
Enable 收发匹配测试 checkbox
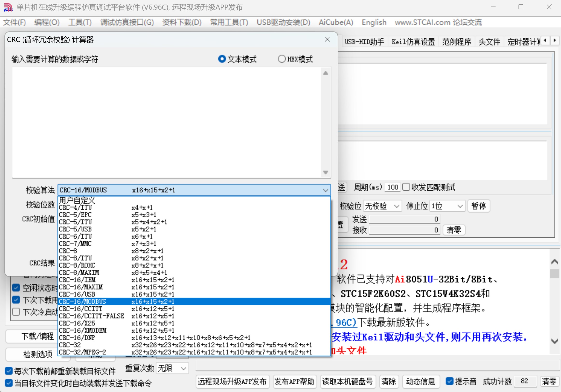(x=406, y=187)
